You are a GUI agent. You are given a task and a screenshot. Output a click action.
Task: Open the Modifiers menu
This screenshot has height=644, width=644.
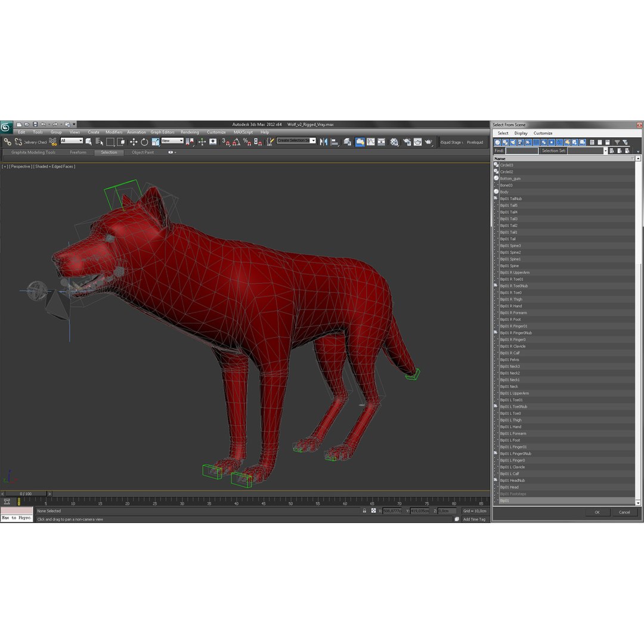tap(114, 132)
